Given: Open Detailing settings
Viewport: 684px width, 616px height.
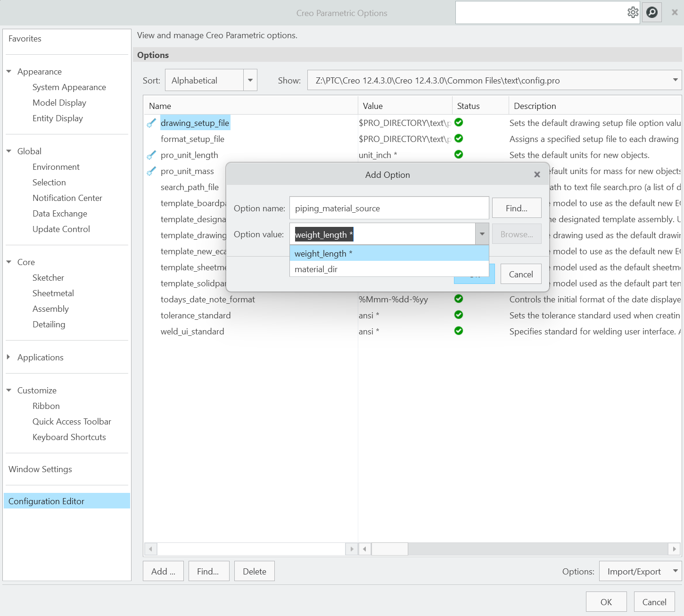Looking at the screenshot, I should click(49, 325).
